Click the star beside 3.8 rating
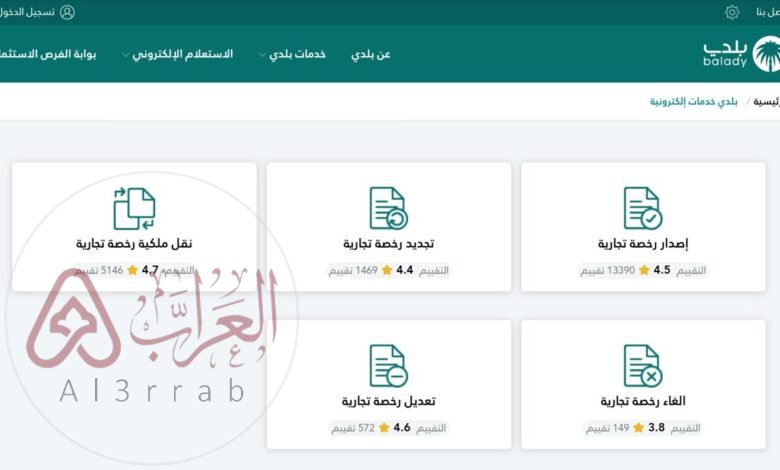Image resolution: width=780 pixels, height=470 pixels. click(639, 428)
